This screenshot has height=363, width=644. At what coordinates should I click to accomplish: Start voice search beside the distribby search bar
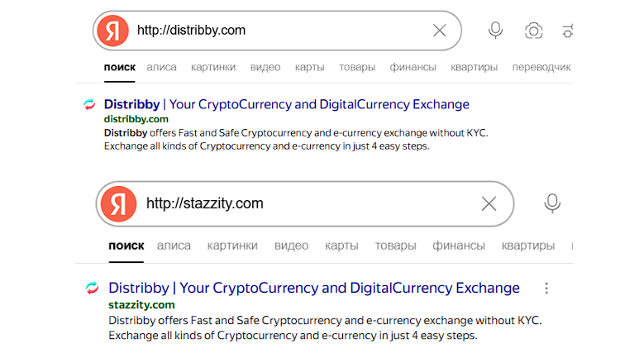point(495,31)
